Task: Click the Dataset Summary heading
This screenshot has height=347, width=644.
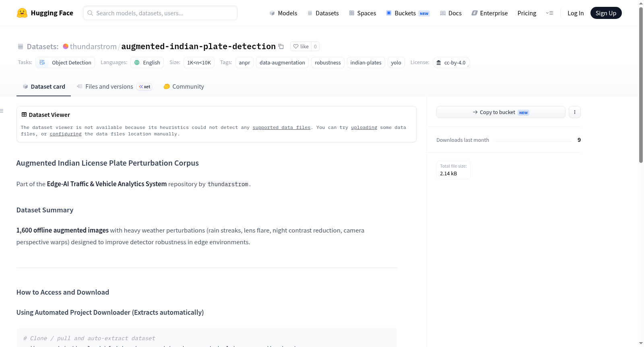Action: click(x=45, y=210)
